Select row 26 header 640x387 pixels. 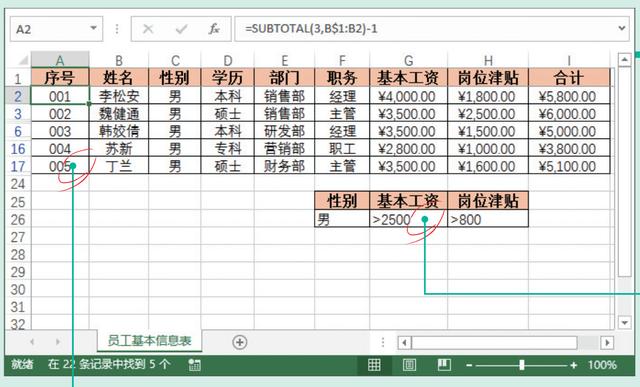pyautogui.click(x=18, y=220)
